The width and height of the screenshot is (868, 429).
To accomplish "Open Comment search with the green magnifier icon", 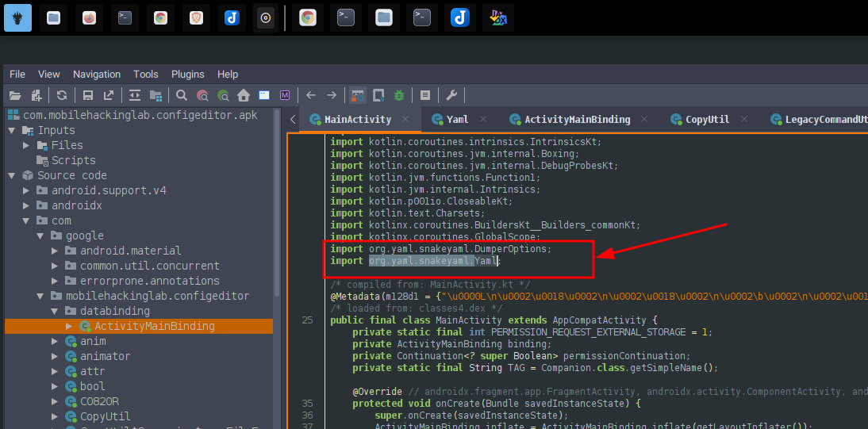I will 223,95.
